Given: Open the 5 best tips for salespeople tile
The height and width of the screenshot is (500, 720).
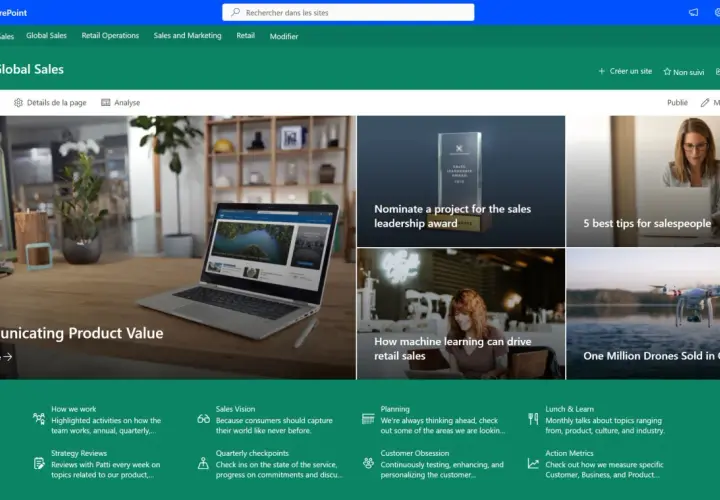Looking at the screenshot, I should 643,181.
